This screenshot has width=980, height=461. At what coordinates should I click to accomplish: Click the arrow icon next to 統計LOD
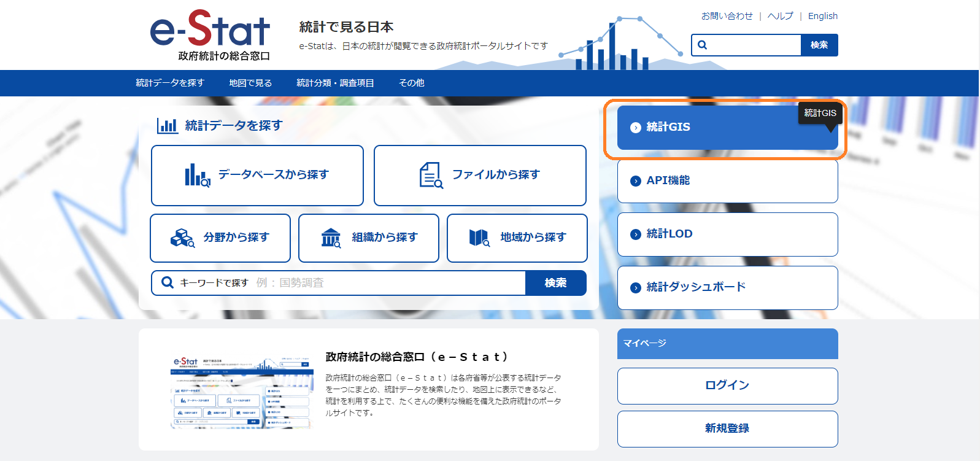tap(636, 234)
